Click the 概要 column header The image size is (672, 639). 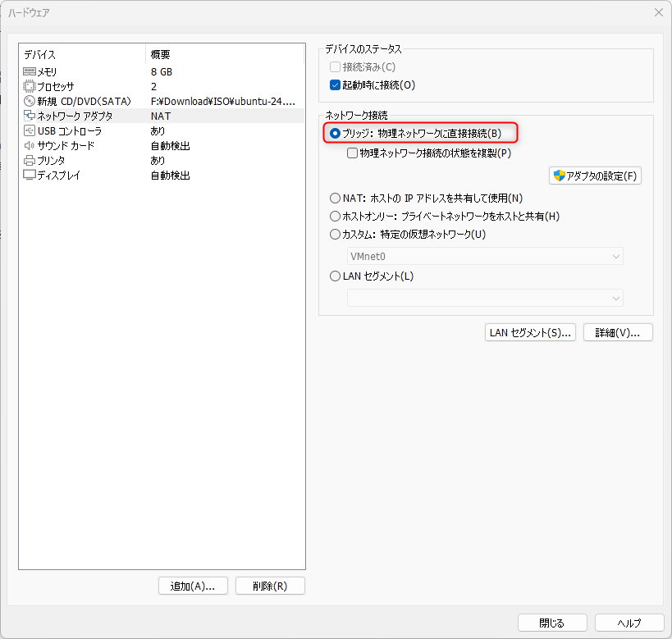[x=225, y=54]
